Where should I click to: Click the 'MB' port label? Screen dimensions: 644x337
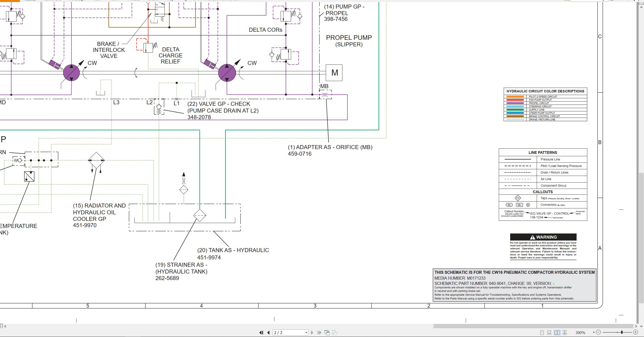324,86
